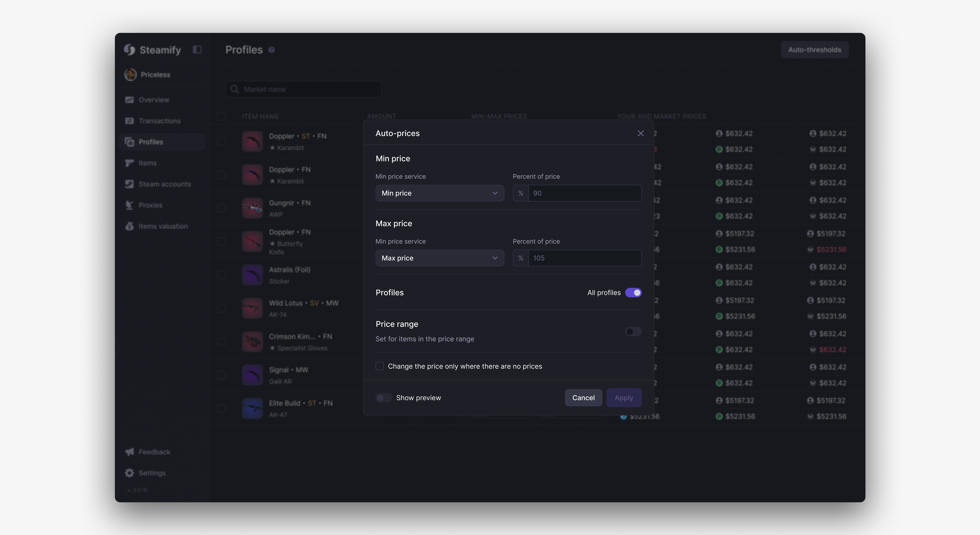Click the Items valuation money bag icon
Screen dimensions: 980x535
[129, 226]
